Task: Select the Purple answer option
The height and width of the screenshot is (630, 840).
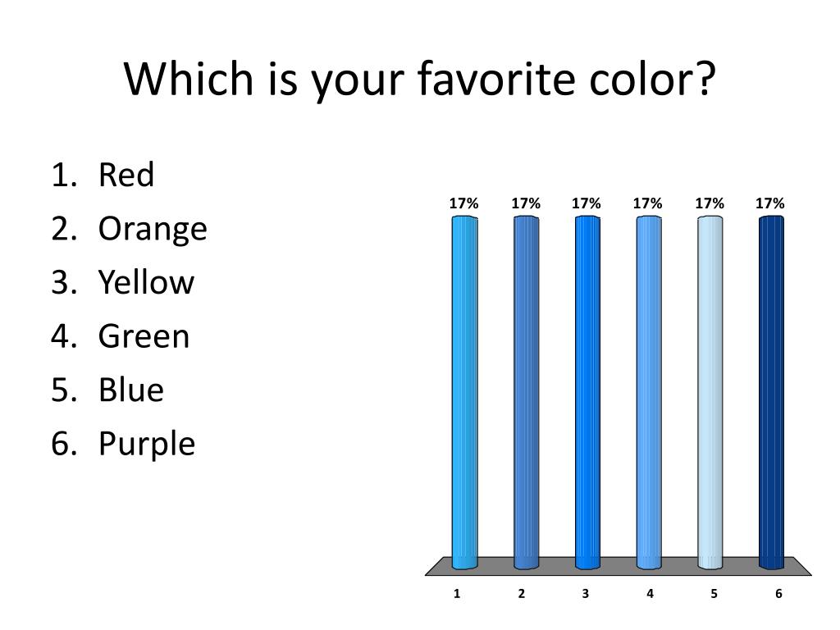Action: point(123,445)
